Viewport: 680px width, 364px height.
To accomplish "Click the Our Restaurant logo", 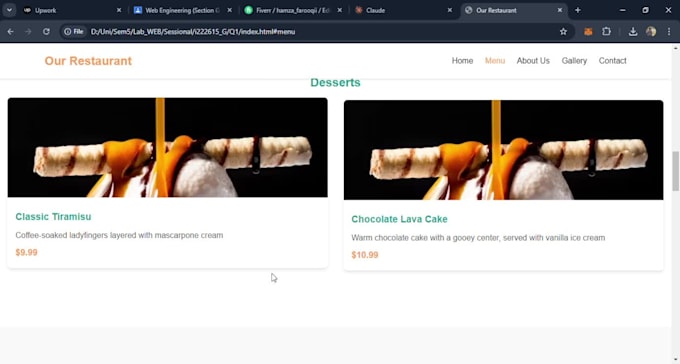I will pyautogui.click(x=88, y=61).
